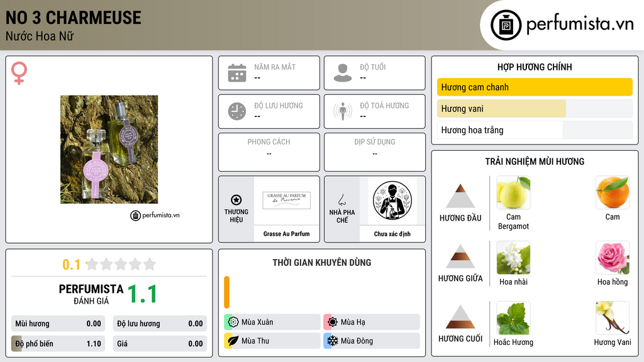
Task: Click the Hương Vani vanilla note image
Action: [613, 318]
